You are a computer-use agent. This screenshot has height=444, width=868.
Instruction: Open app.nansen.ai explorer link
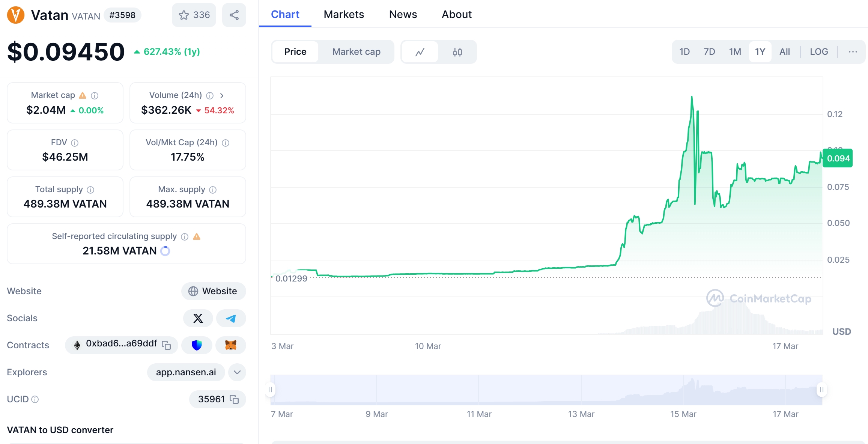point(186,372)
